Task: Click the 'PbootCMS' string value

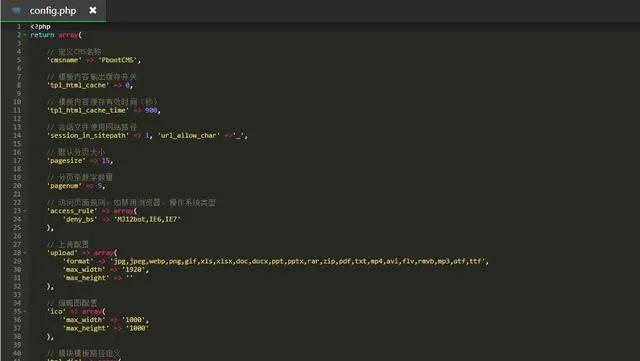Action: 118,60
